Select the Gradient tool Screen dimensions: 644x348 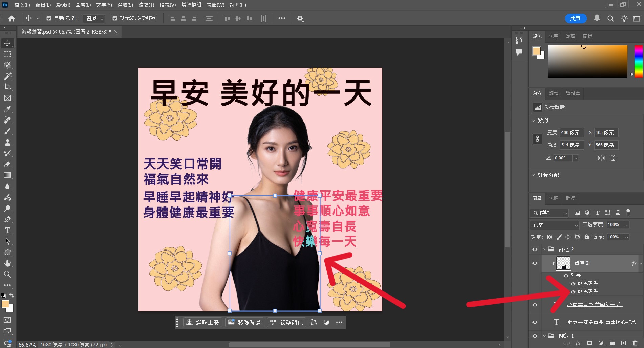click(7, 175)
